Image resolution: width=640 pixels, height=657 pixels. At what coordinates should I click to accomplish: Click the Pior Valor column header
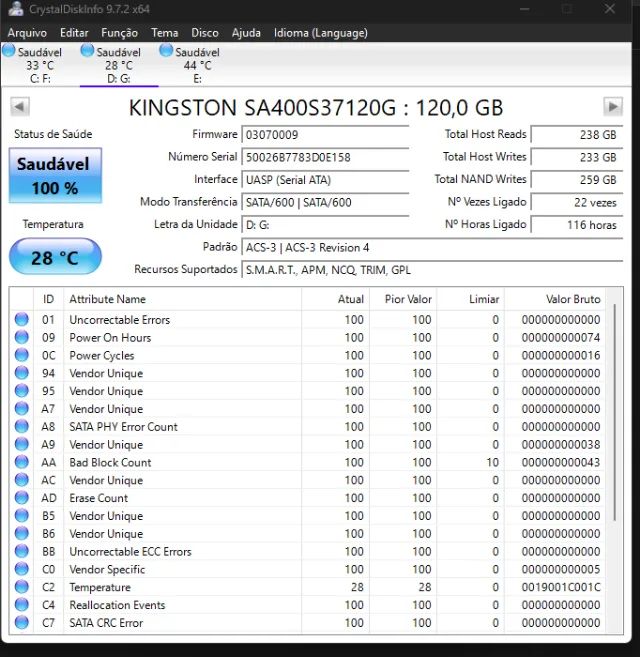(x=403, y=299)
